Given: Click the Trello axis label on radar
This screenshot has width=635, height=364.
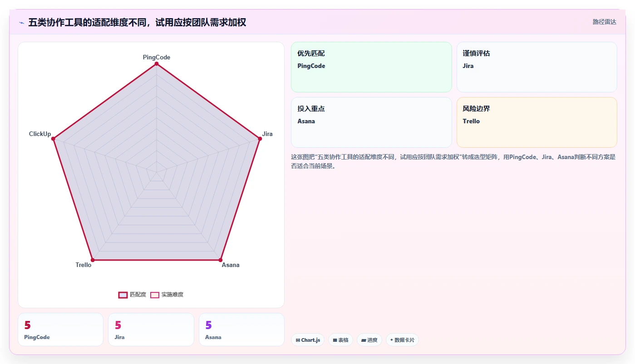Looking at the screenshot, I should (84, 265).
